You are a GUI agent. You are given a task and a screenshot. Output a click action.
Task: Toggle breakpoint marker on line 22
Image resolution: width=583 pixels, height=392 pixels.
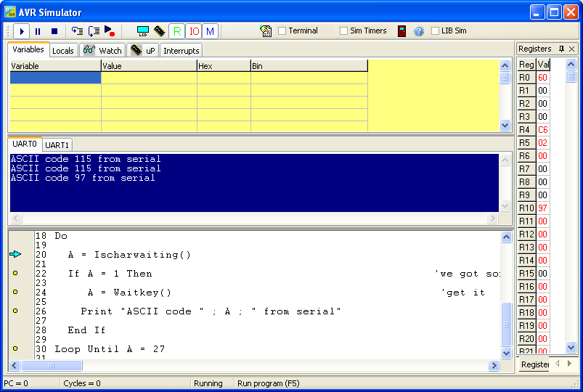(15, 273)
